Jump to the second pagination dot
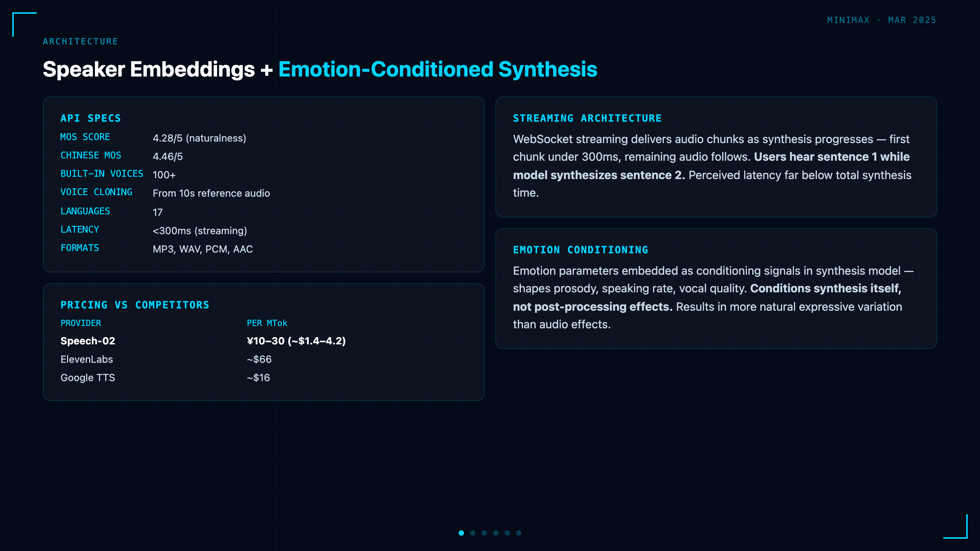 point(473,533)
